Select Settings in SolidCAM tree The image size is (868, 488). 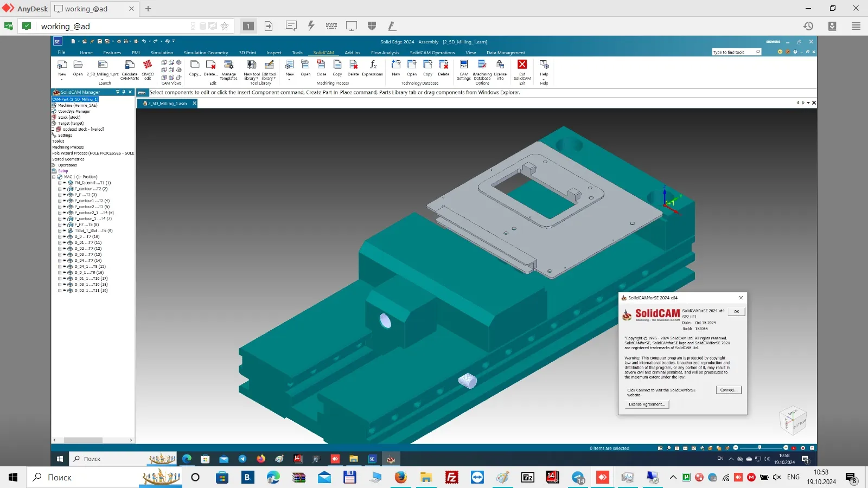(x=65, y=135)
